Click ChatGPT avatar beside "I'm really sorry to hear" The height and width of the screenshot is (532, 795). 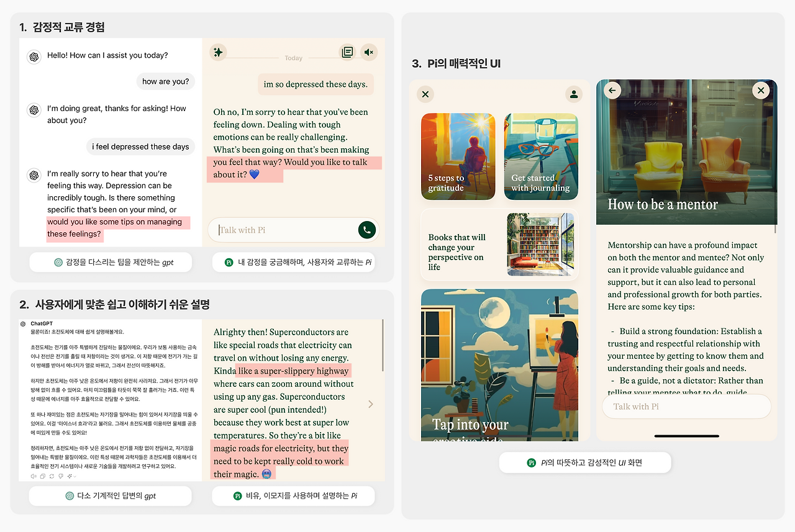[34, 175]
